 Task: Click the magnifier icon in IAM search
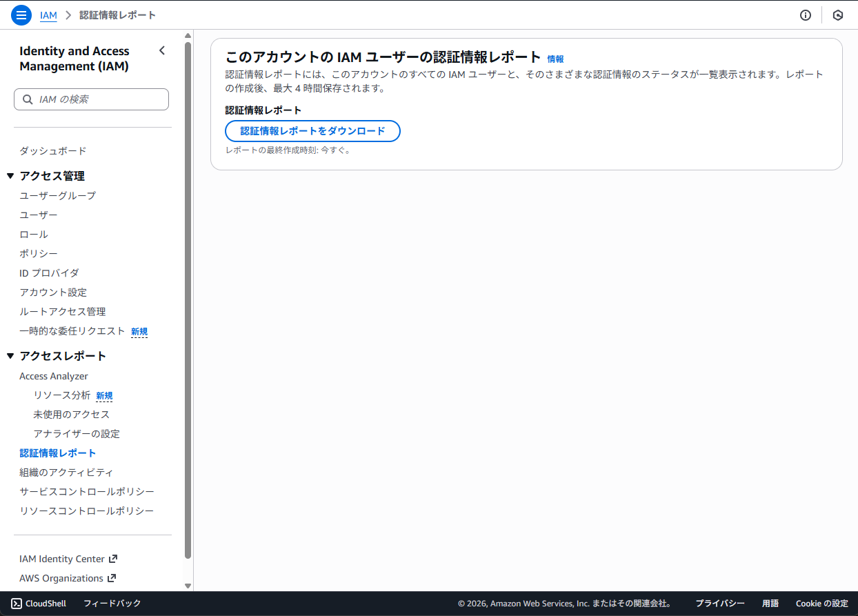tap(28, 99)
